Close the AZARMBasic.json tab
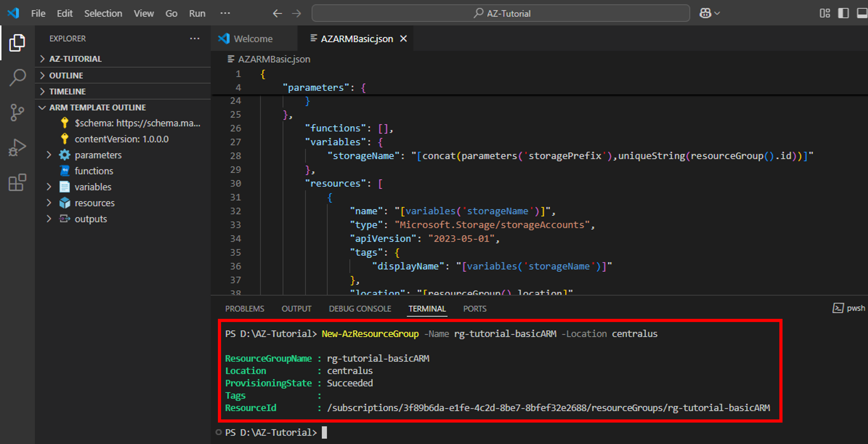The image size is (868, 444). click(403, 39)
